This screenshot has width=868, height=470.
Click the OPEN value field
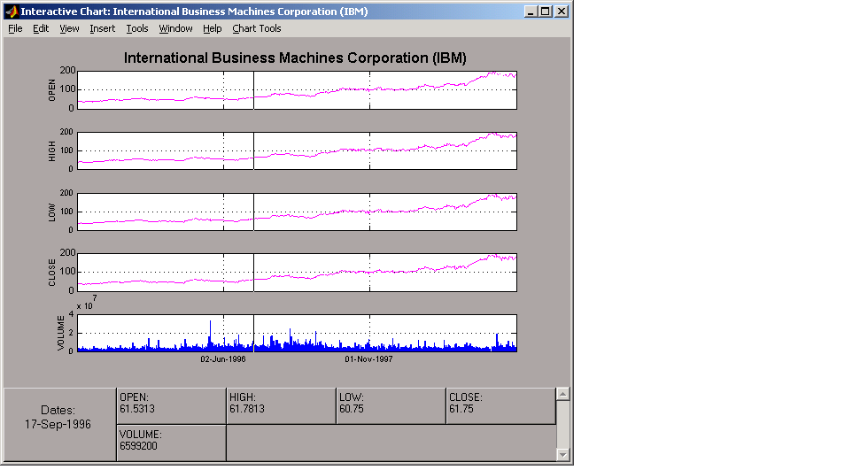(171, 406)
